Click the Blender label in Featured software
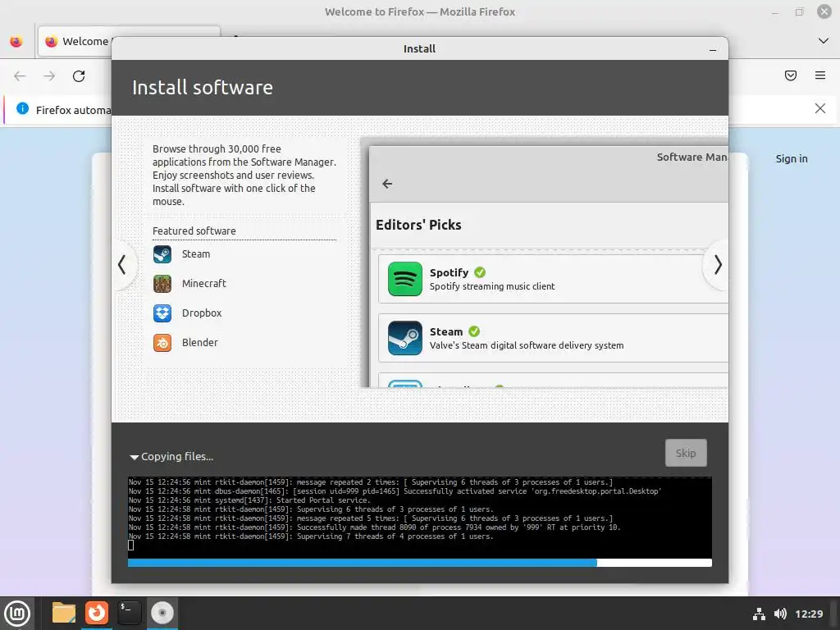Screen dimensions: 840x630 click(x=200, y=342)
